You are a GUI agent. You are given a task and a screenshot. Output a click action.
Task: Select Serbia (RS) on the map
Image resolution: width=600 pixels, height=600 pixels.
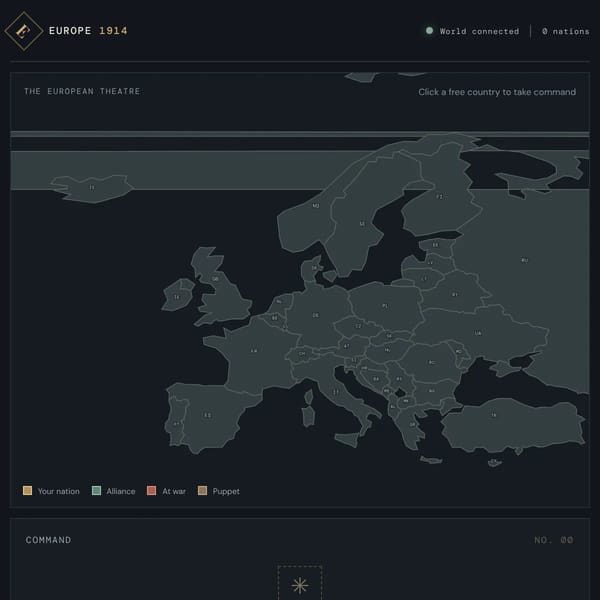pos(399,379)
